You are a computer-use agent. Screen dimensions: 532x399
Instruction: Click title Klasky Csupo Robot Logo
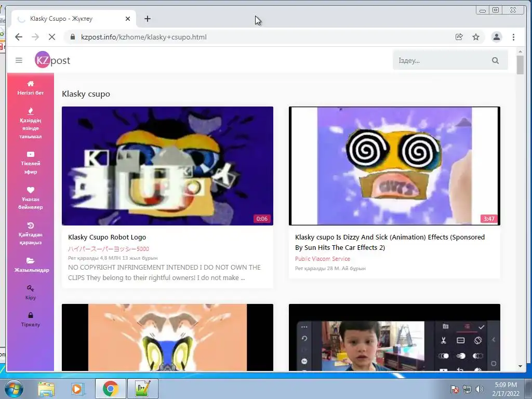point(107,237)
